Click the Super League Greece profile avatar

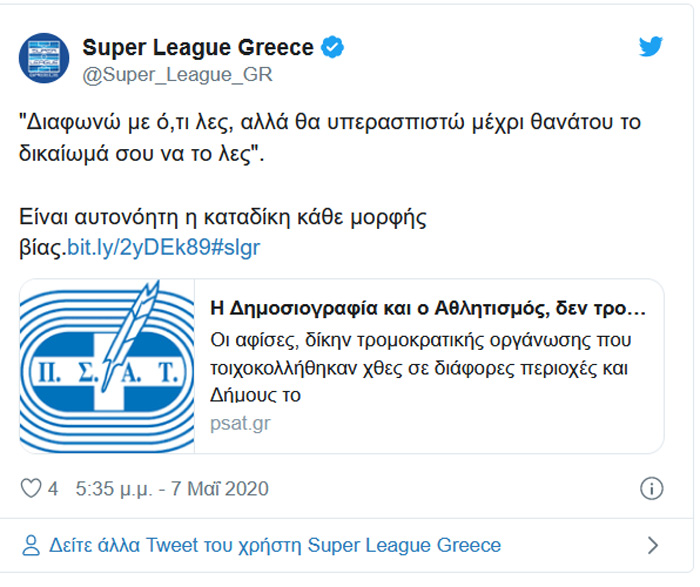44,58
